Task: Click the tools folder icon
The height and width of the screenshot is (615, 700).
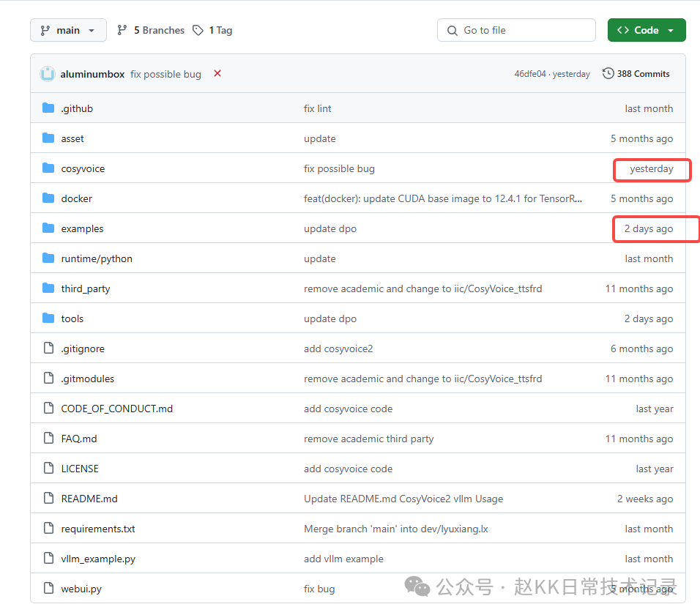Action: click(48, 318)
